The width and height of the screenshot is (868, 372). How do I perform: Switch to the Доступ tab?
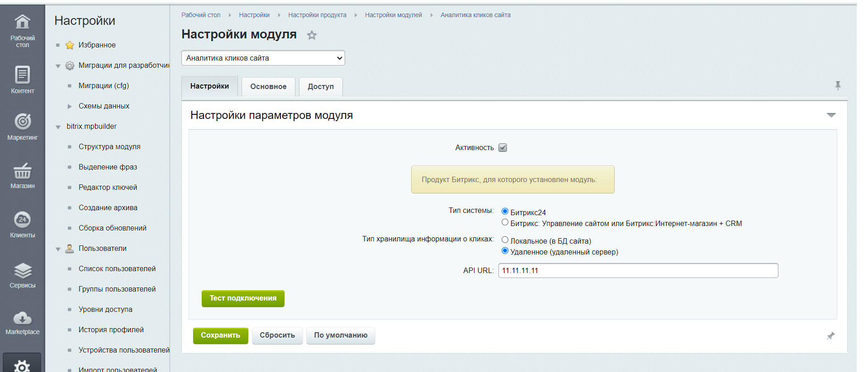pyautogui.click(x=320, y=87)
